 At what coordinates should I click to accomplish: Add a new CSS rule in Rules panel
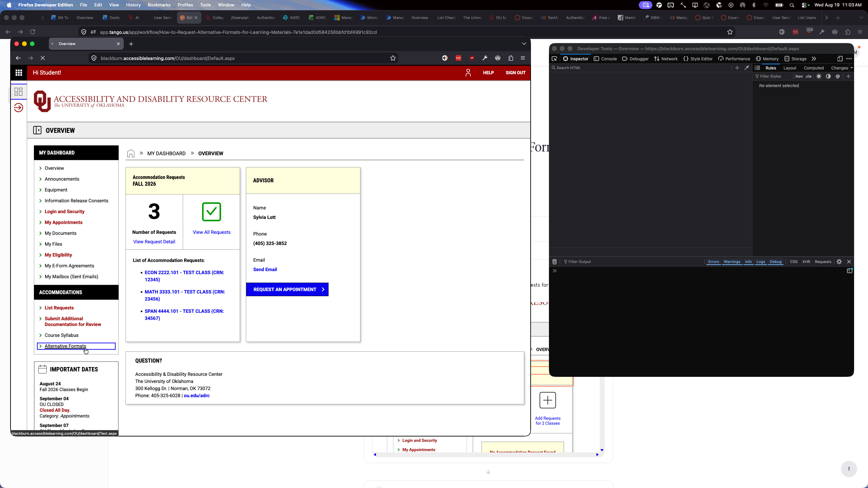coord(848,77)
